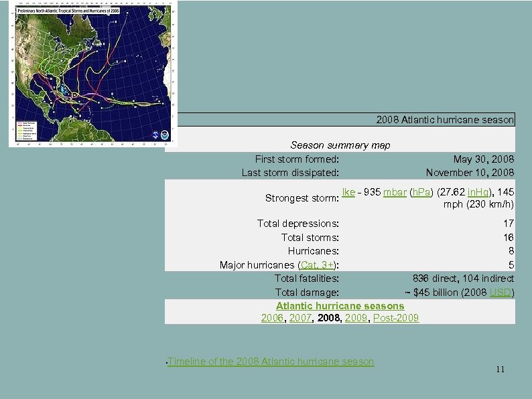Click the 'Total fatalities:' label
This screenshot has height=399, width=532.
click(x=306, y=278)
